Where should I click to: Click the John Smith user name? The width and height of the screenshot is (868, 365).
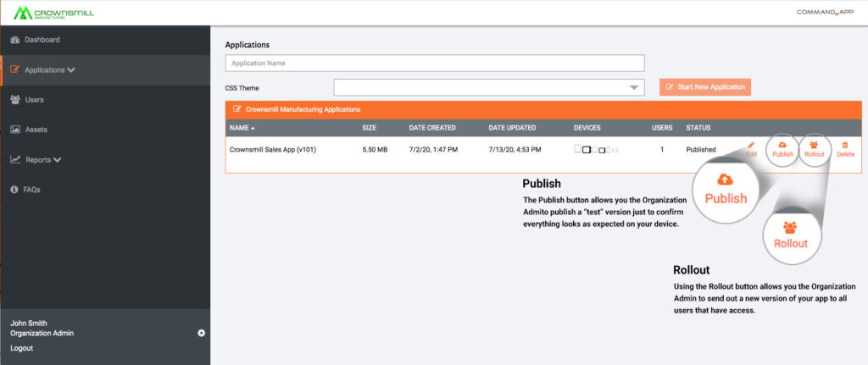(29, 323)
